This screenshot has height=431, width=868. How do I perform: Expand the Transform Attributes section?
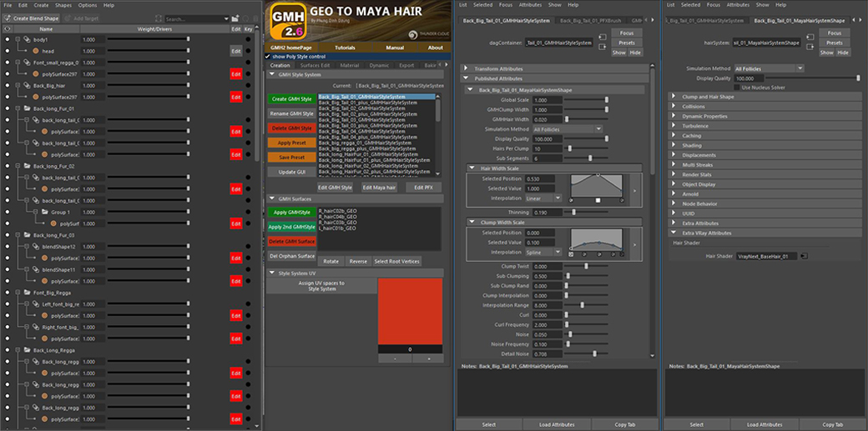pyautogui.click(x=497, y=68)
